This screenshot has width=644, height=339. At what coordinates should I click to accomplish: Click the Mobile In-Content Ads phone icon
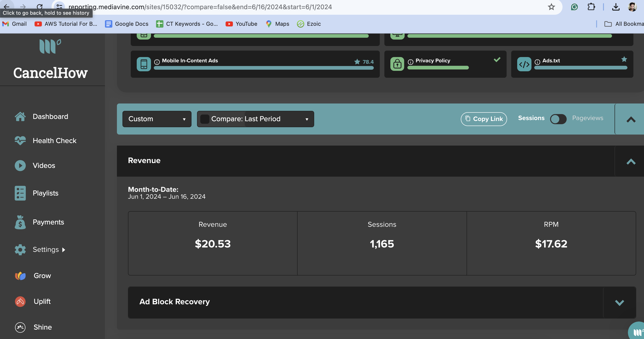pos(144,64)
